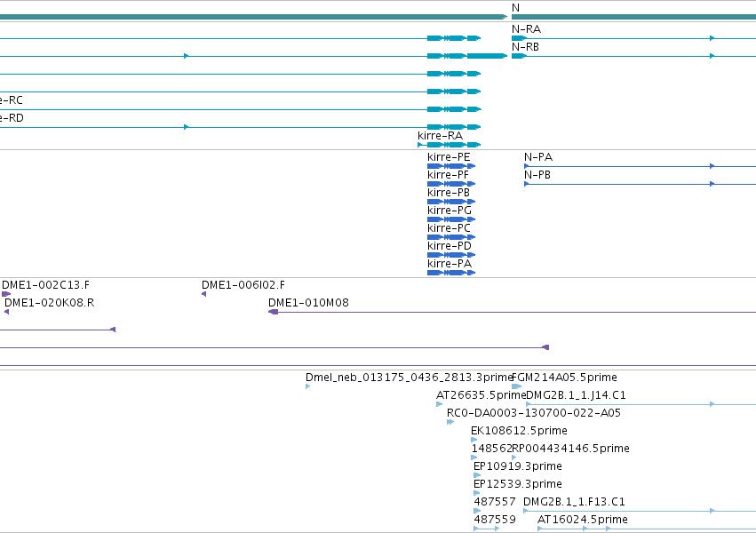Viewport: 756px width, 533px height.
Task: Select the DME1-010M08 feature label
Action: point(308,303)
